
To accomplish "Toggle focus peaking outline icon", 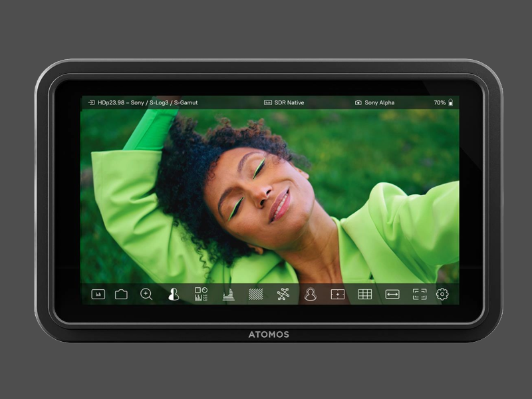I will 311,294.
